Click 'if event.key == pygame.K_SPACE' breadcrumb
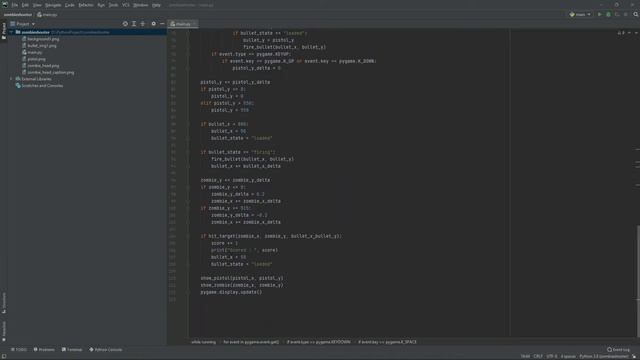This screenshot has height=360, width=640. click(387, 342)
